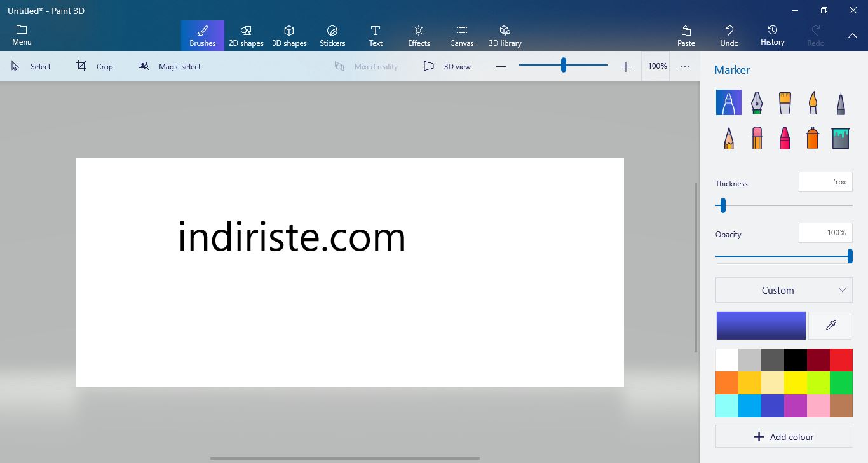Choose the turquoise blue colour swatch
Screen dimensions: 868x463
pos(750,406)
